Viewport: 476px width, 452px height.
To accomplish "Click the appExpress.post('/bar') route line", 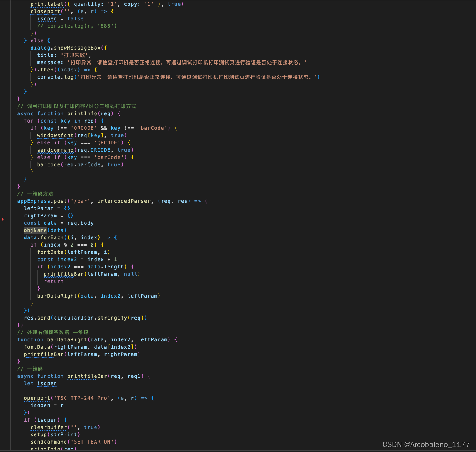I will point(112,201).
